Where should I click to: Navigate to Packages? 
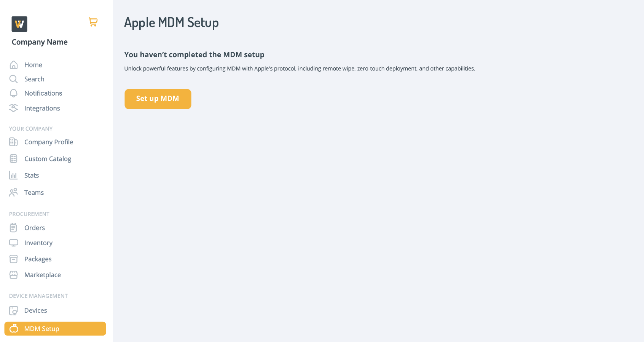[38, 259]
